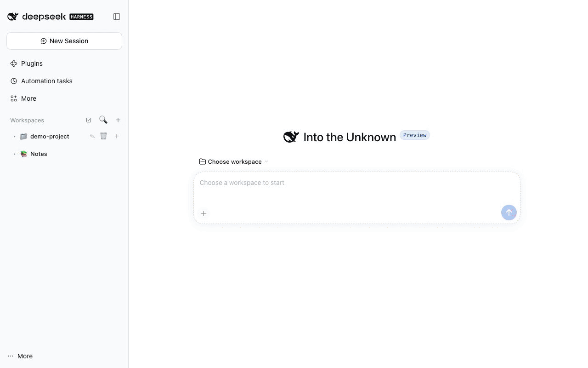588x368 pixels.
Task: Select the demo-project workspace
Action: [x=50, y=136]
